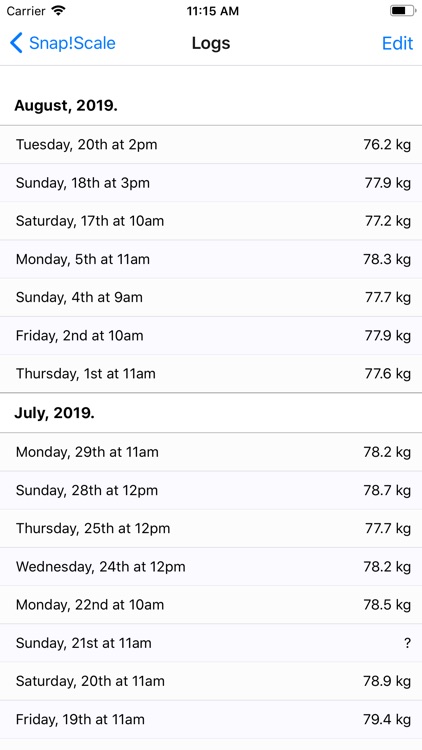Open the 79.4 kg Friday, 19th log
Image resolution: width=422 pixels, height=750 pixels.
(211, 719)
